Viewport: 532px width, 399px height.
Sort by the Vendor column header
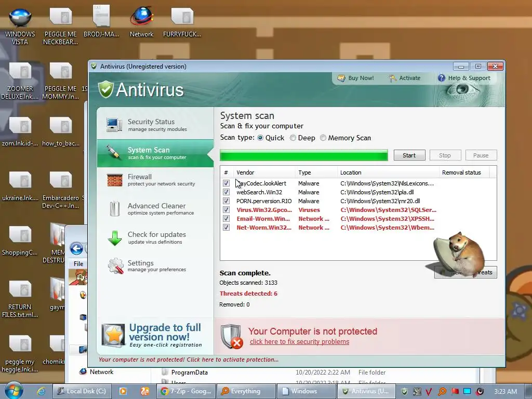(x=264, y=172)
